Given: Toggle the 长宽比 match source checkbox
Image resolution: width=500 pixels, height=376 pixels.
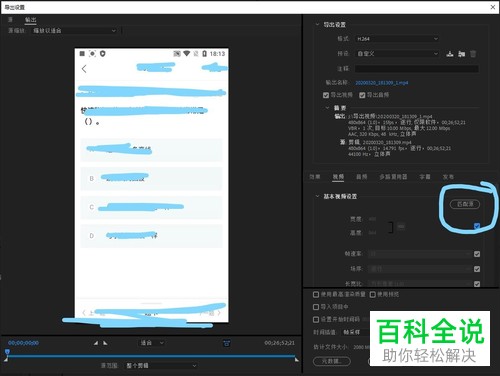Looking at the screenshot, I should tap(477, 284).
